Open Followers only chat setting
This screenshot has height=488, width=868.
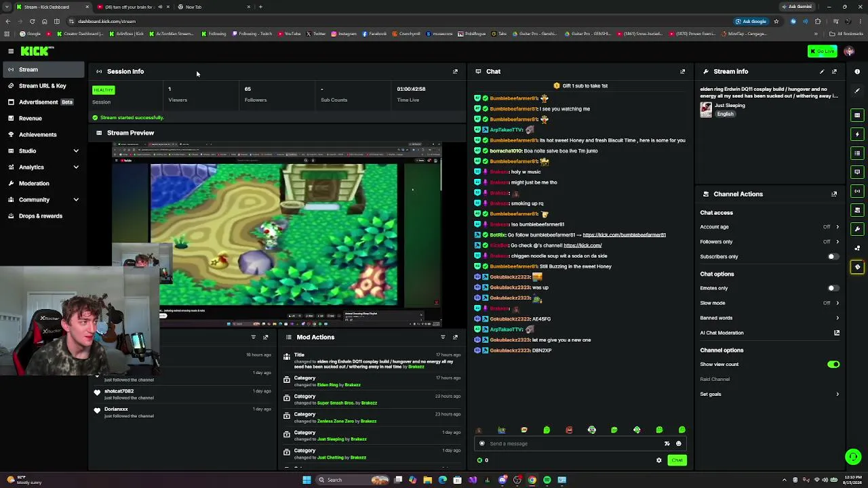(770, 242)
